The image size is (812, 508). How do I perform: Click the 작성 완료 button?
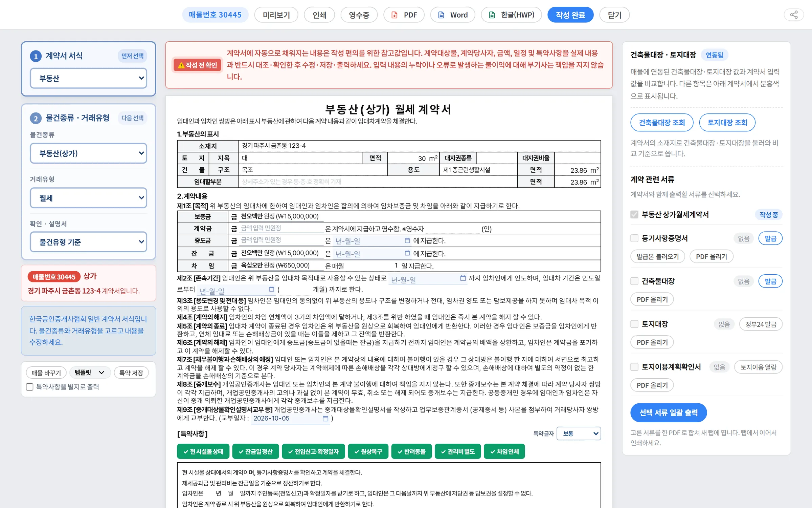pyautogui.click(x=570, y=15)
